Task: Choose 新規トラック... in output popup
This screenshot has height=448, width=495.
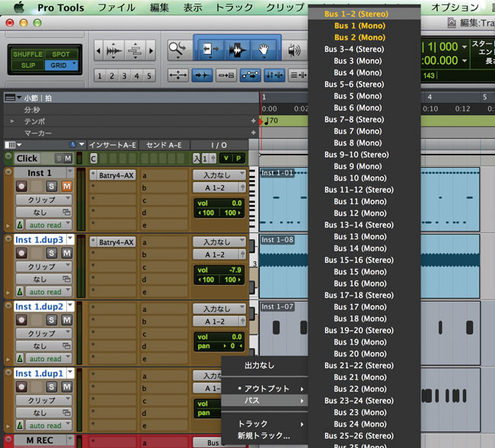Action: point(264,436)
